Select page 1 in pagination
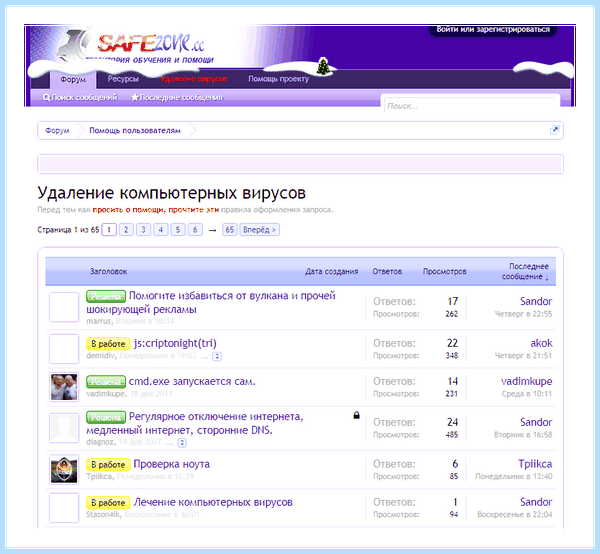Screen dimensions: 600x554 point(109,230)
